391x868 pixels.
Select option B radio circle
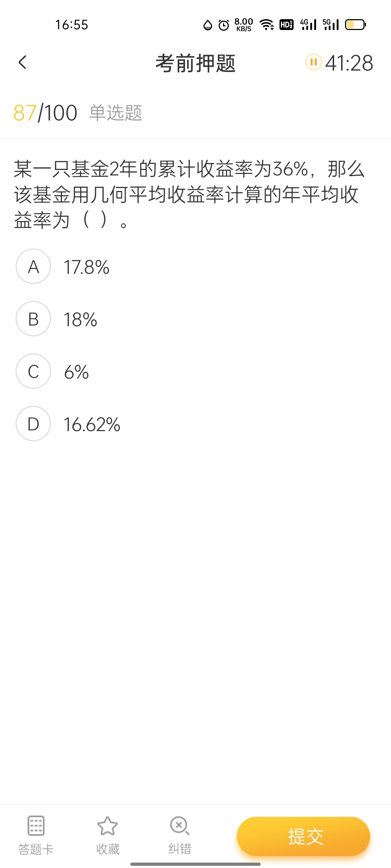click(33, 319)
